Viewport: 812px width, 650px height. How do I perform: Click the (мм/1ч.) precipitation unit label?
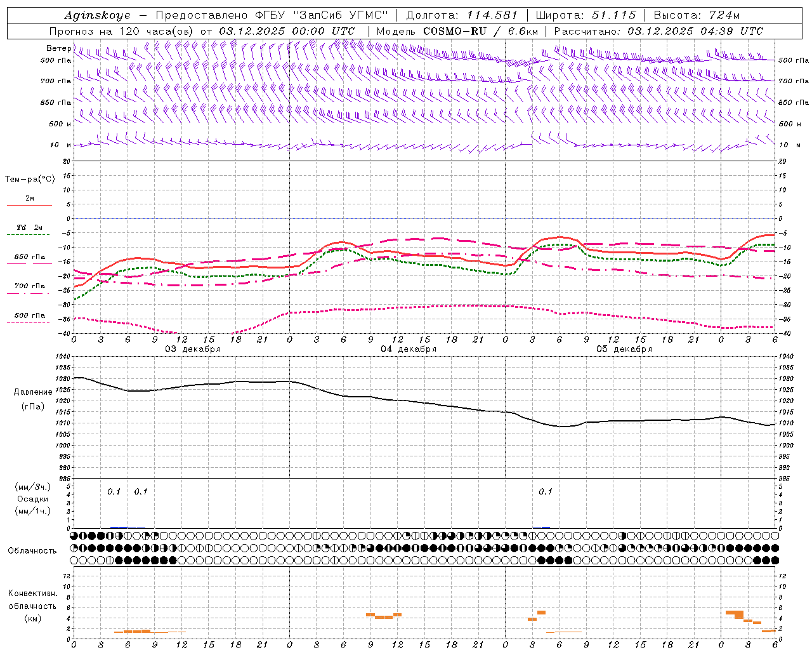coord(33,510)
